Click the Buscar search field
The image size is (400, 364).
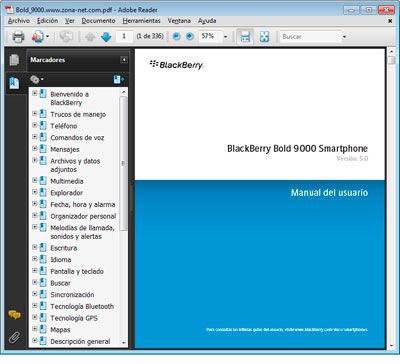point(311,37)
